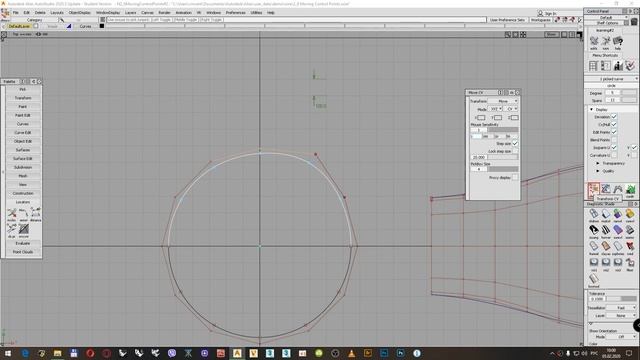The height and width of the screenshot is (360, 640).
Task: Click the Menu Shortcuts button
Action: tap(605, 55)
